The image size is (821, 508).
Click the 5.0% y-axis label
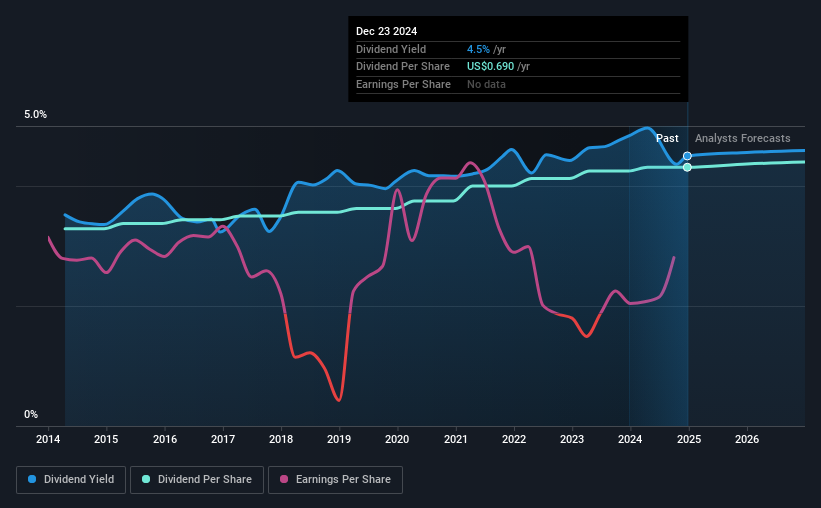pyautogui.click(x=36, y=115)
